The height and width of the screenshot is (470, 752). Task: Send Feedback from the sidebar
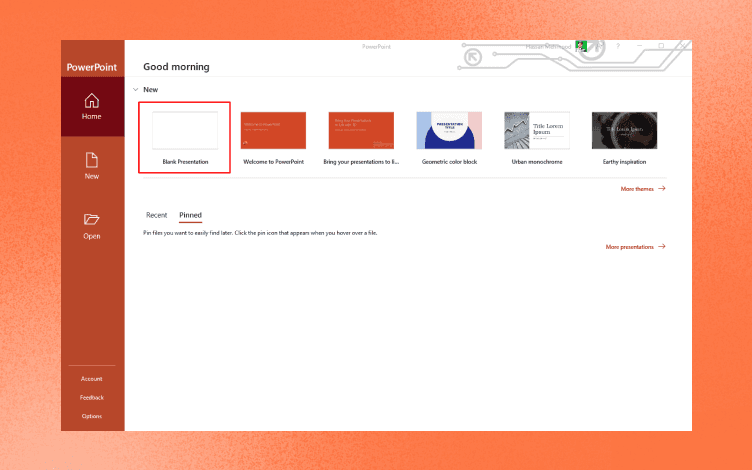click(x=92, y=398)
